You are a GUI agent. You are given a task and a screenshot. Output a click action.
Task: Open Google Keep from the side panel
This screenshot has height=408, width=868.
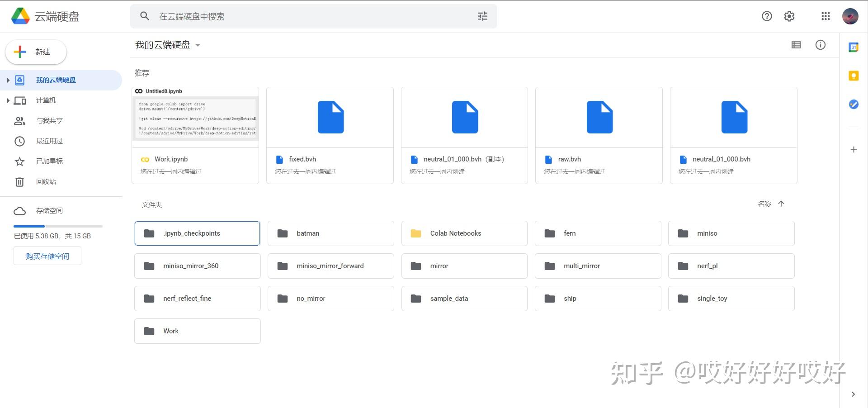[x=853, y=76]
